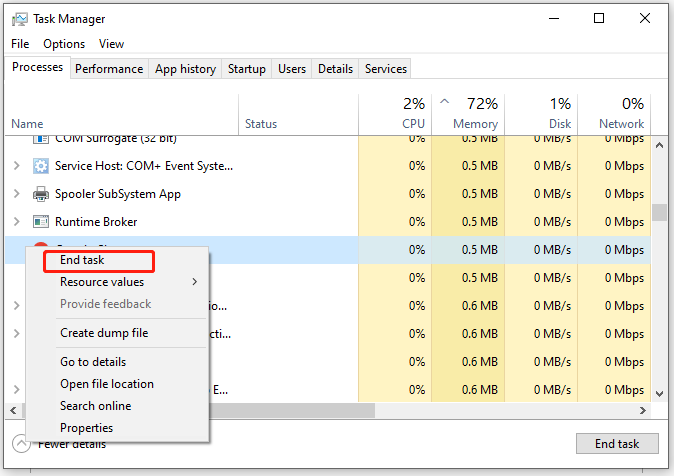Switch to the App history tab

click(185, 69)
